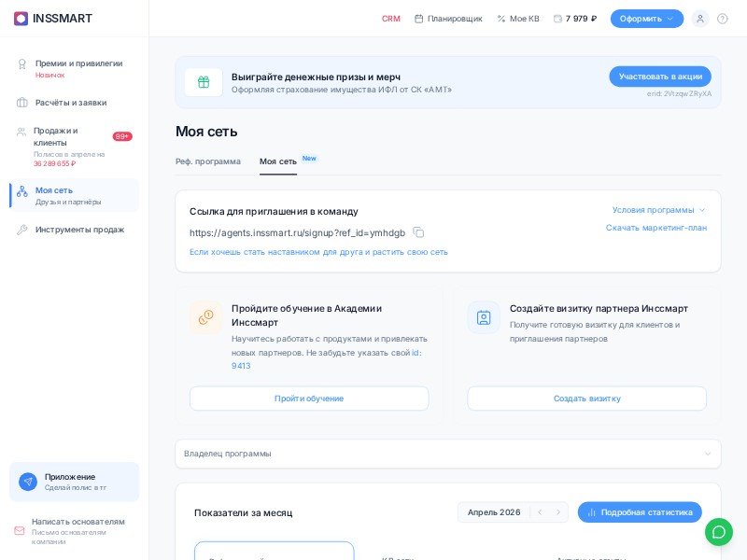Click the wallet balance 7 979 ₽
The image size is (747, 560).
tap(575, 19)
